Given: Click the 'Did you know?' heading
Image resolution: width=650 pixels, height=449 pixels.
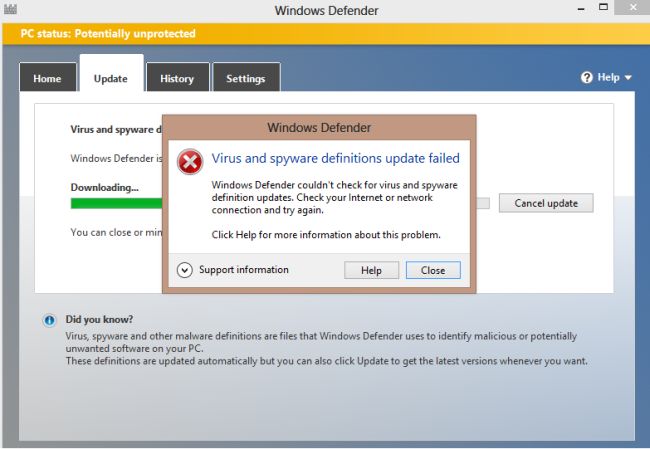Looking at the screenshot, I should click(x=99, y=319).
